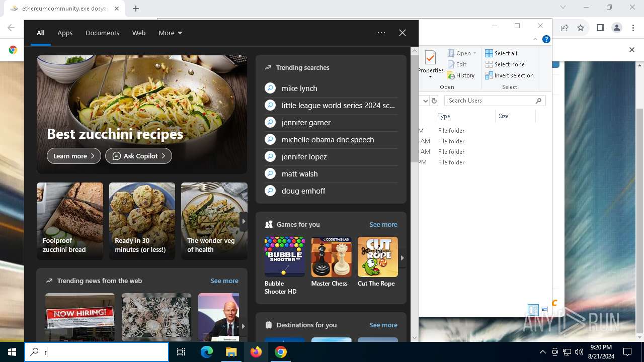Show hidden system tray icons
The width and height of the screenshot is (644, 362).
[542, 352]
